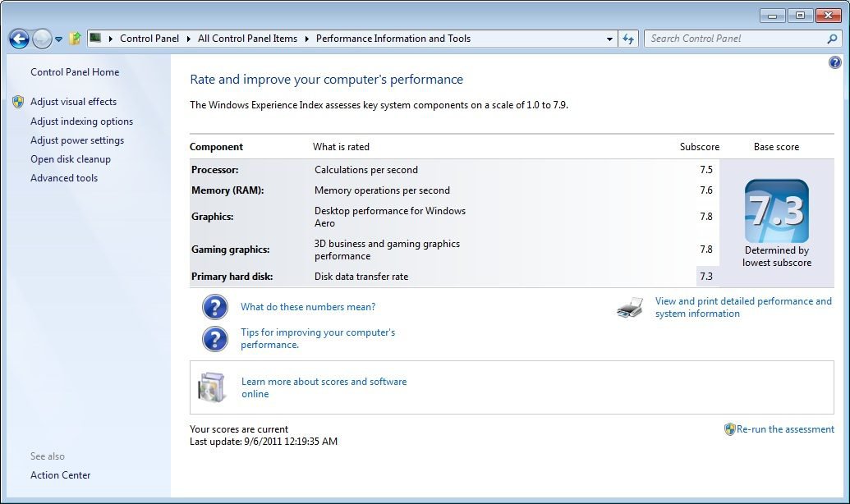Click the question icon beside the performance tips link
850x504 pixels.
215,339
